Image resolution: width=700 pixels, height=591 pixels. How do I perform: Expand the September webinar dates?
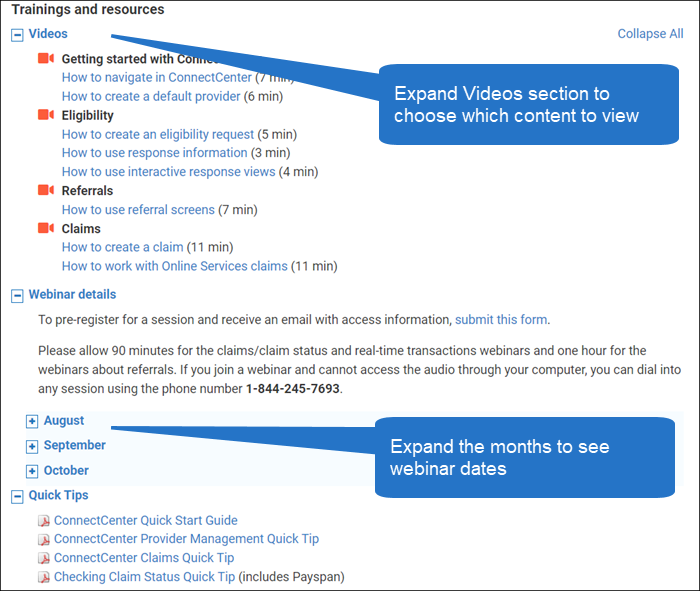(32, 446)
